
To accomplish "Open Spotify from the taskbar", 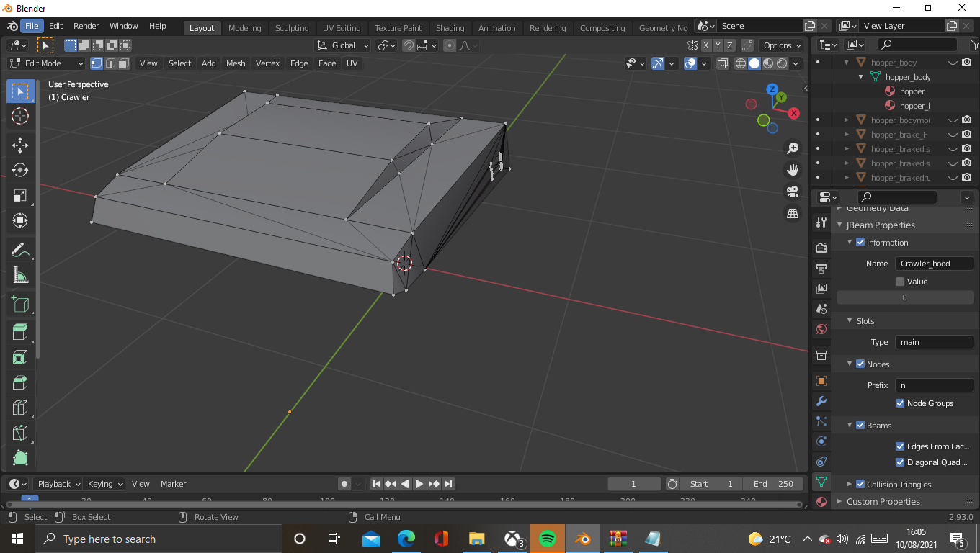I will (x=548, y=539).
